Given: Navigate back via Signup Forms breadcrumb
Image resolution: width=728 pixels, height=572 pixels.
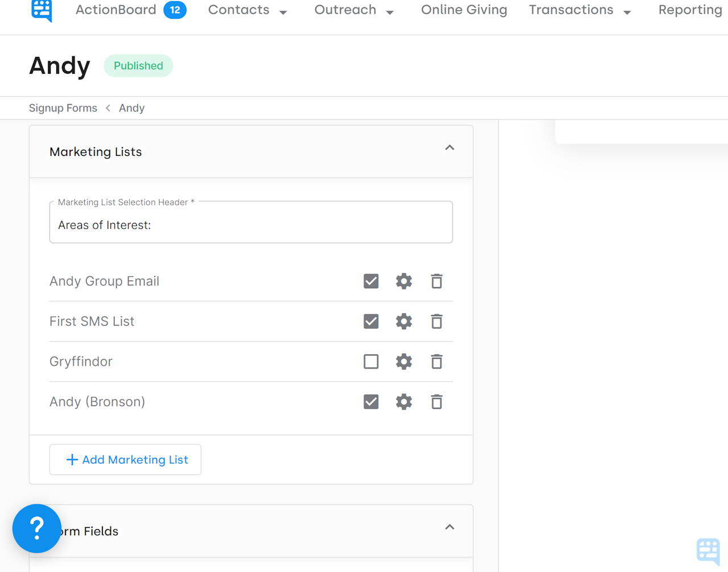Looking at the screenshot, I should pyautogui.click(x=63, y=107).
